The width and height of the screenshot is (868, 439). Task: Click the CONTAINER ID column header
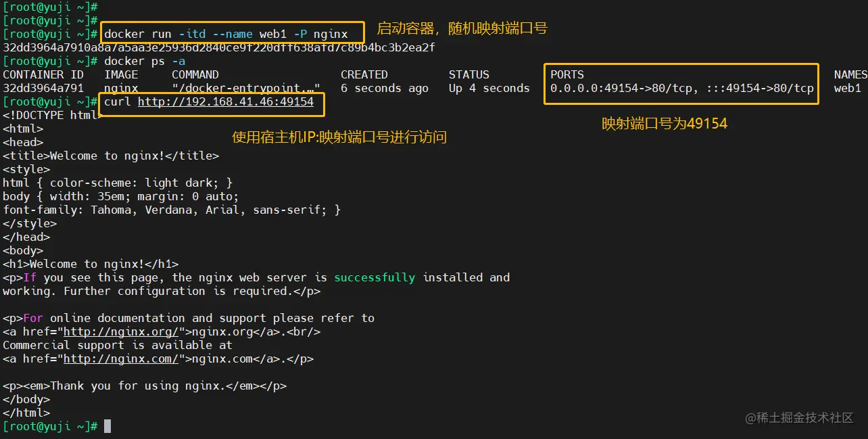coord(43,74)
